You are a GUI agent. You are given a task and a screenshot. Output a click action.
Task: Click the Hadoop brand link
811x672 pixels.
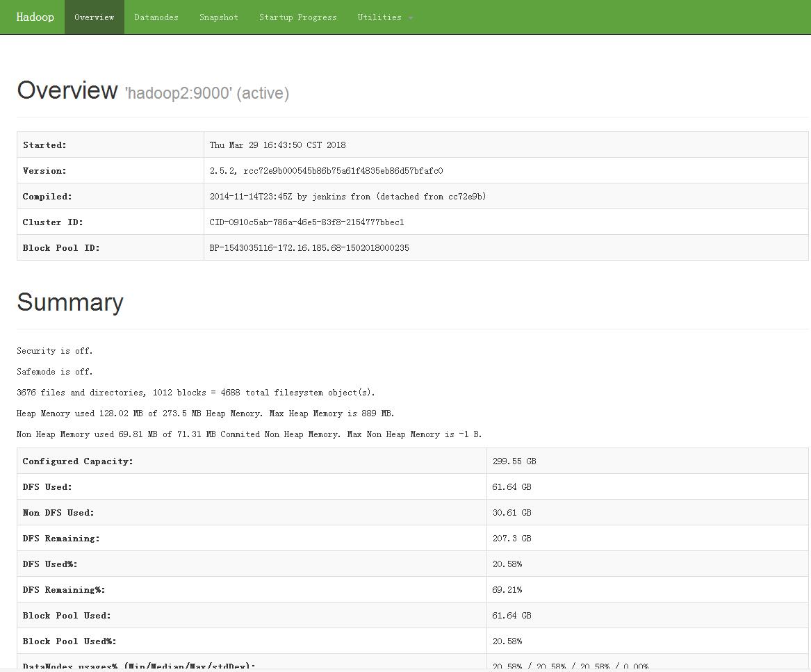[35, 17]
